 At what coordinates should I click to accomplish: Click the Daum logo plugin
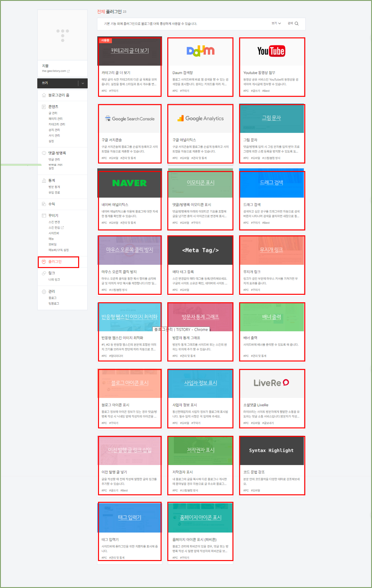pyautogui.click(x=201, y=51)
